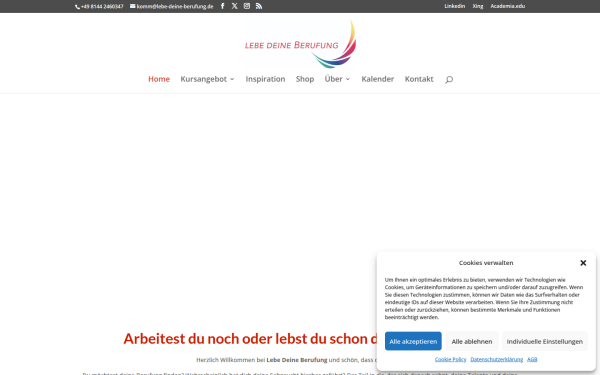Open the Kalender menu item
This screenshot has width=600, height=375.
pyautogui.click(x=377, y=79)
